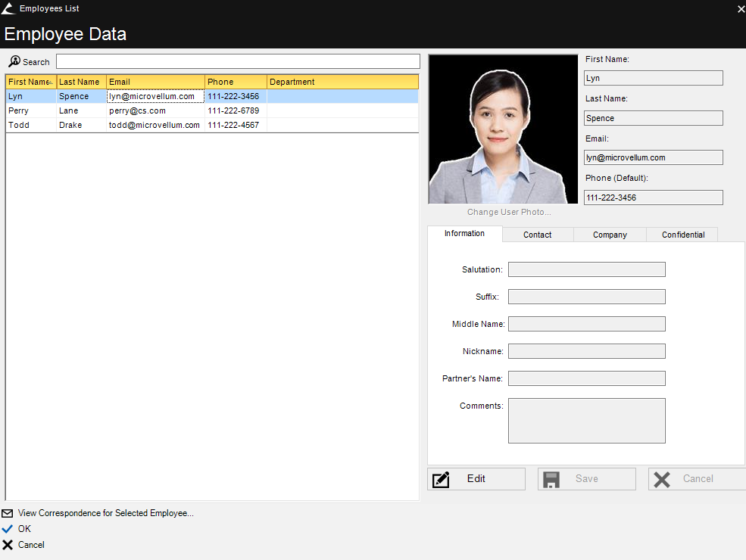The image size is (746, 560).
Task: Click Lyn's employee photo thumbnail
Action: [503, 129]
